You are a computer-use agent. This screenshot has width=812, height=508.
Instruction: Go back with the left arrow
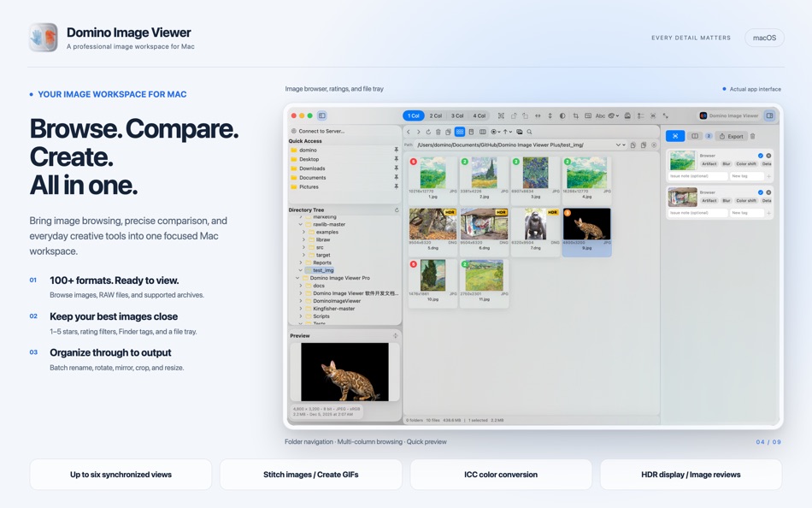click(x=408, y=132)
